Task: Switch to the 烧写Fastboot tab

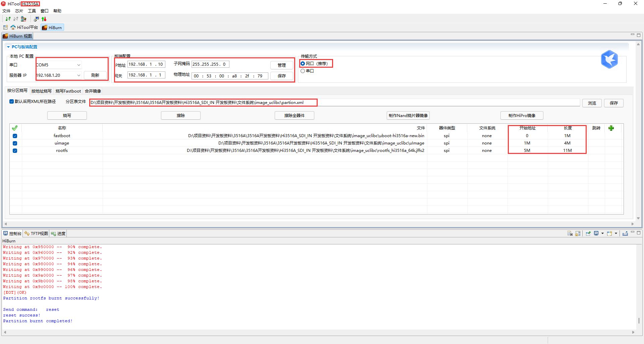Action: click(x=68, y=91)
